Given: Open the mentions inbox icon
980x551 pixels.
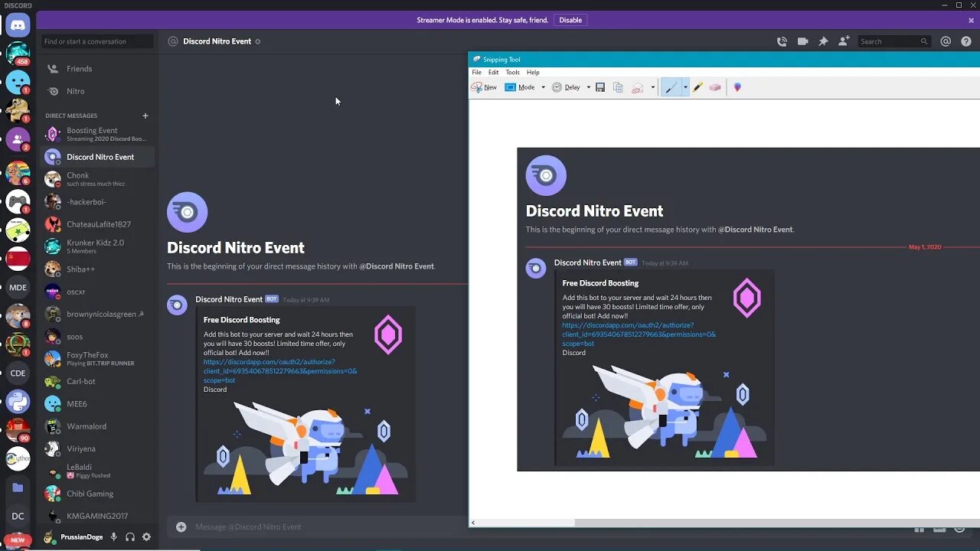Looking at the screenshot, I should click(946, 41).
